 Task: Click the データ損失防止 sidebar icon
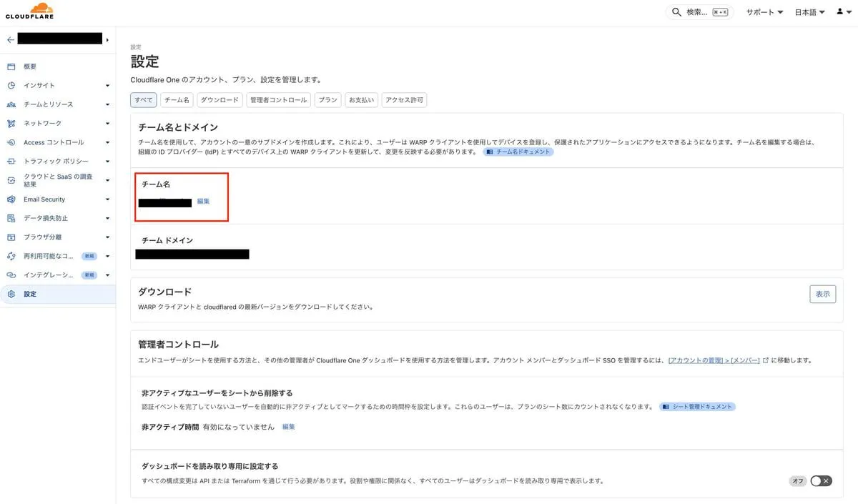point(11,218)
